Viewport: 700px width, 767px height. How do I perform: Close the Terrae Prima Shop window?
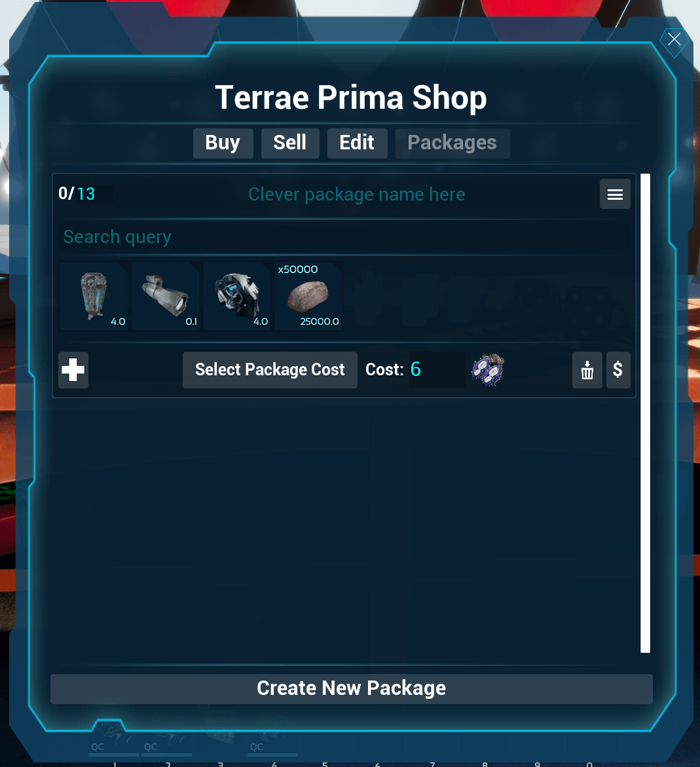(674, 39)
